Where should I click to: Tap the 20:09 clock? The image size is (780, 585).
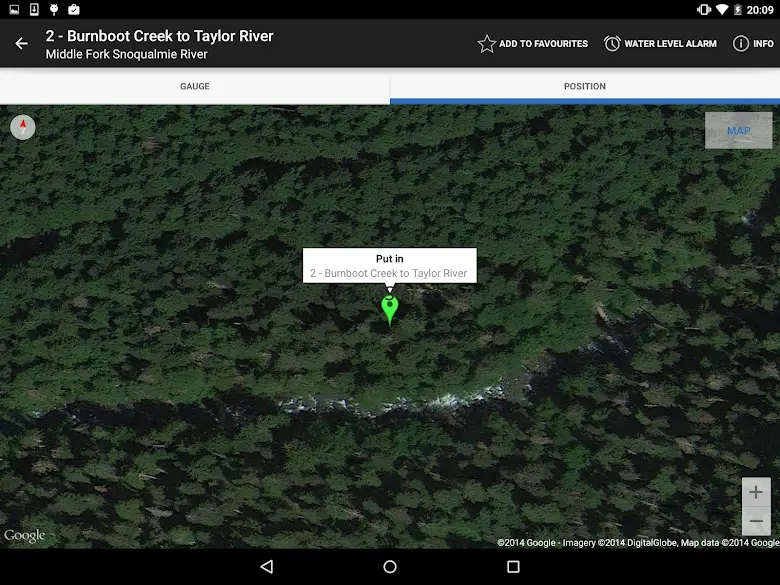click(760, 10)
